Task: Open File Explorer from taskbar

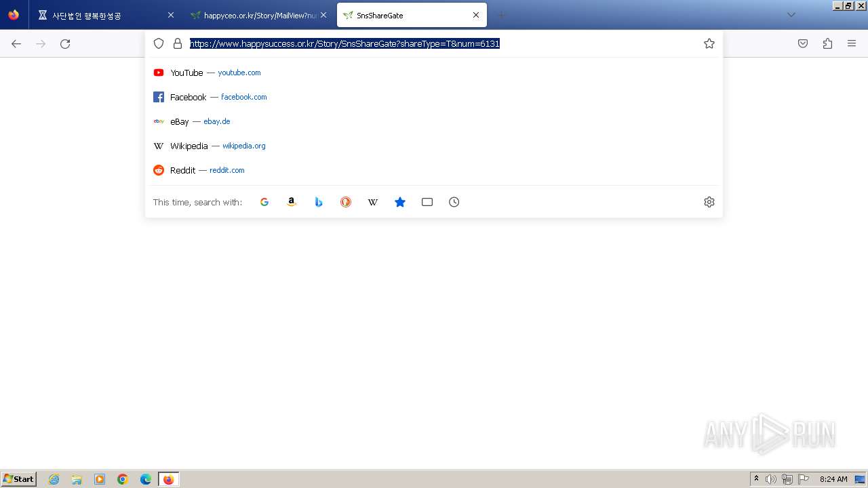Action: coord(77,479)
